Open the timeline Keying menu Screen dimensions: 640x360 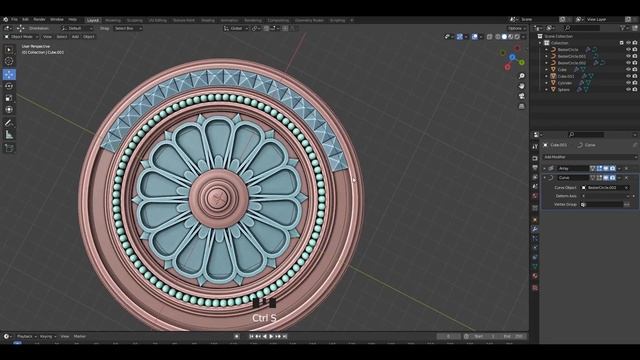click(x=47, y=336)
